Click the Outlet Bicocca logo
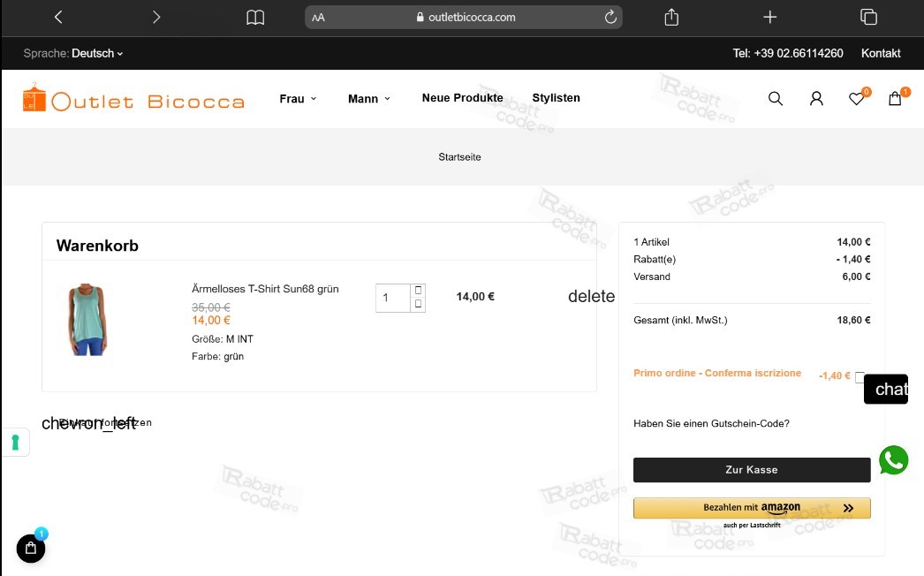The image size is (924, 576). [x=133, y=99]
